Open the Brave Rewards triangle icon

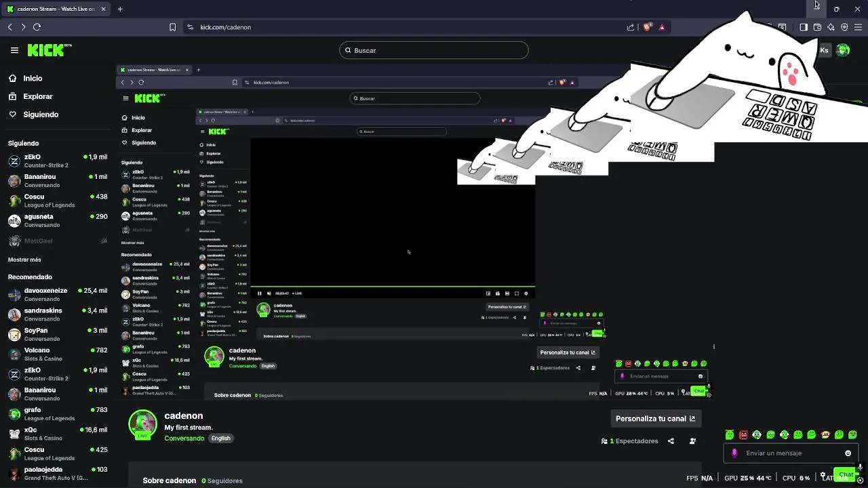pyautogui.click(x=662, y=27)
